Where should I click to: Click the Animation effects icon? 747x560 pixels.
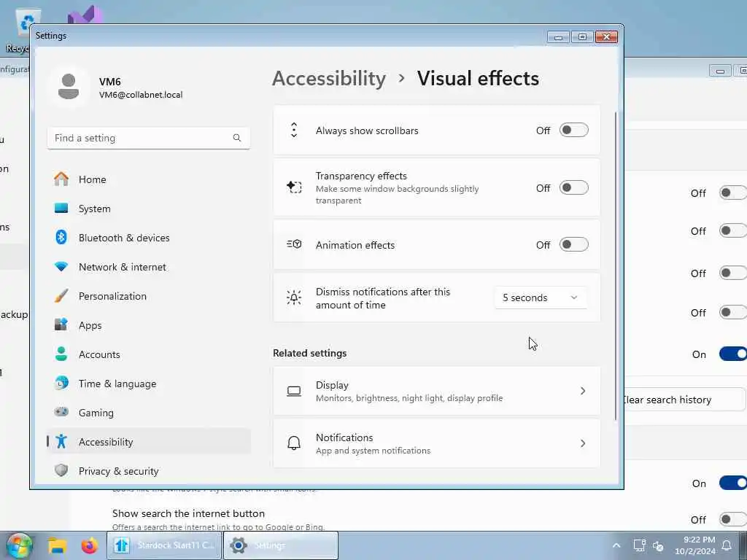pos(294,244)
